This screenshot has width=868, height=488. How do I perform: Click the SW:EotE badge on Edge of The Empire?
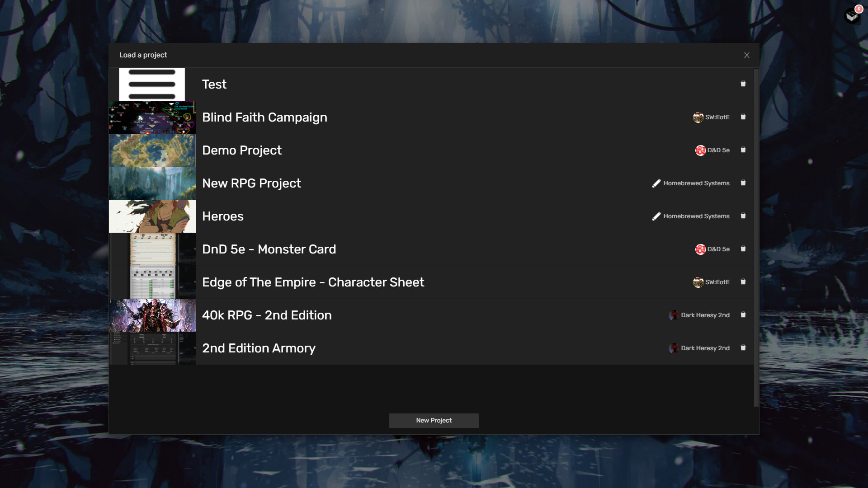pos(711,282)
